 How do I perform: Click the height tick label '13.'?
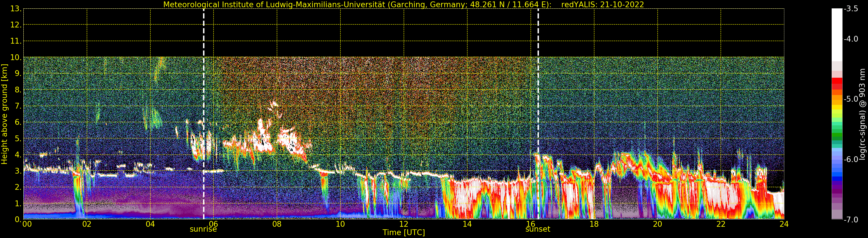point(16,9)
